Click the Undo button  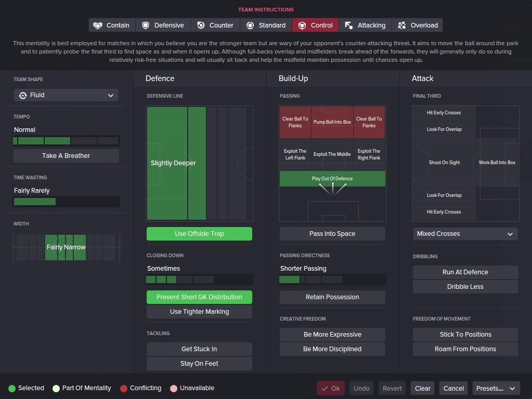tap(361, 389)
